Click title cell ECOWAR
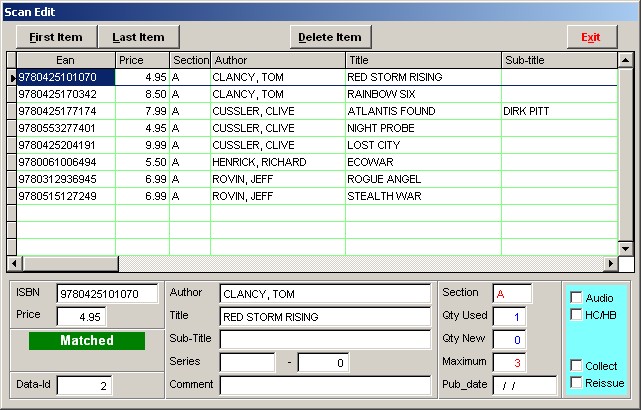641x410 pixels. 424,162
